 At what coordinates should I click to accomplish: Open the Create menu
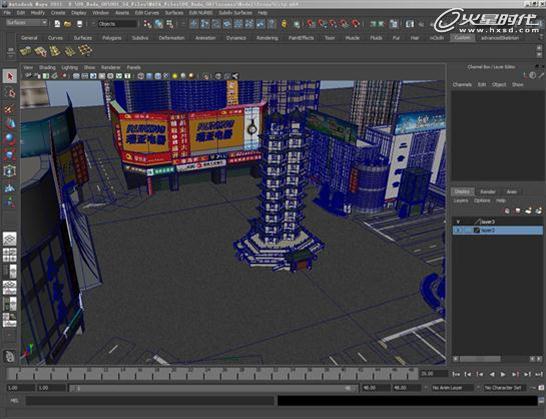coord(58,13)
